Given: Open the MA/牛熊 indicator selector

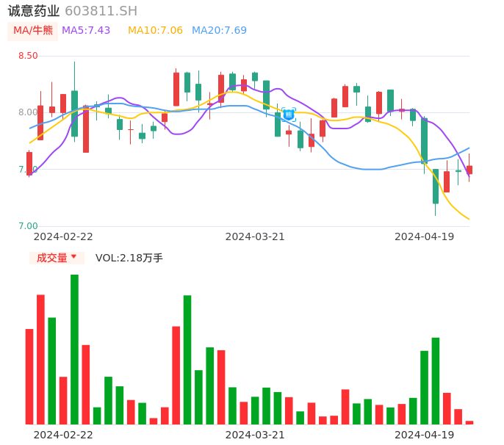Looking at the screenshot, I should click(33, 30).
